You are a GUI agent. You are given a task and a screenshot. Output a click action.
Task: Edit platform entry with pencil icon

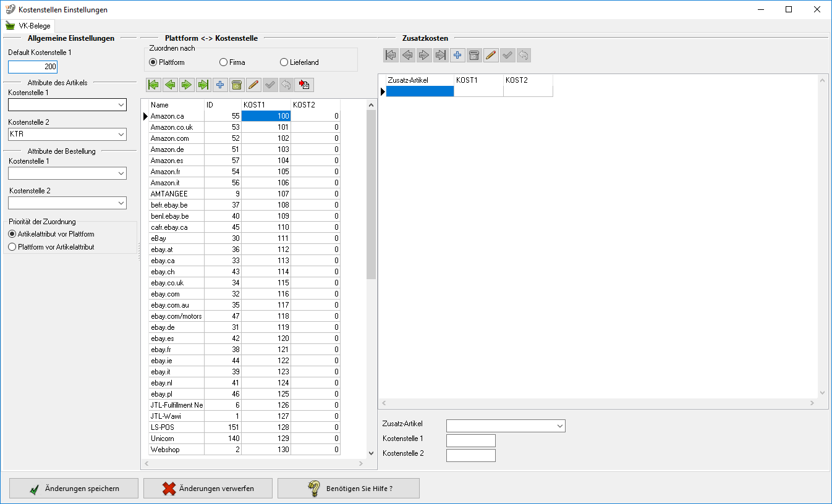pyautogui.click(x=253, y=85)
